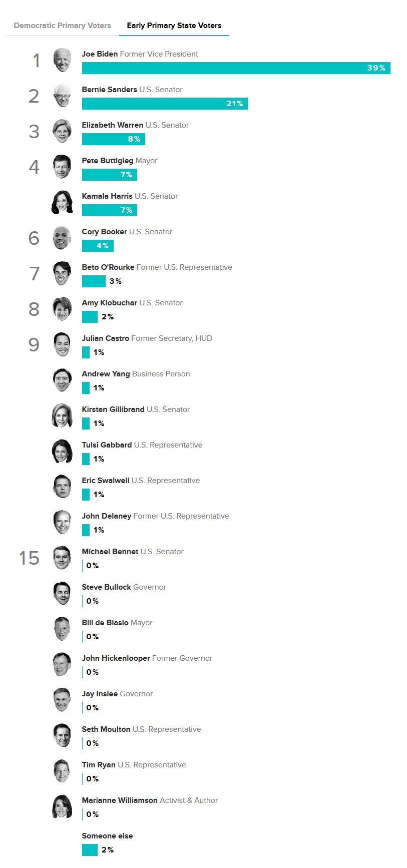This screenshot has width=407, height=868.
Task: Click the Tim Ryan name label
Action: 99,765
